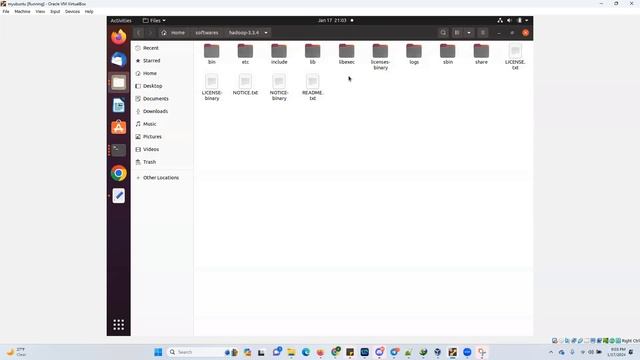The image size is (640, 360).
Task: Select the NOTICE.txt file
Action: 245,84
